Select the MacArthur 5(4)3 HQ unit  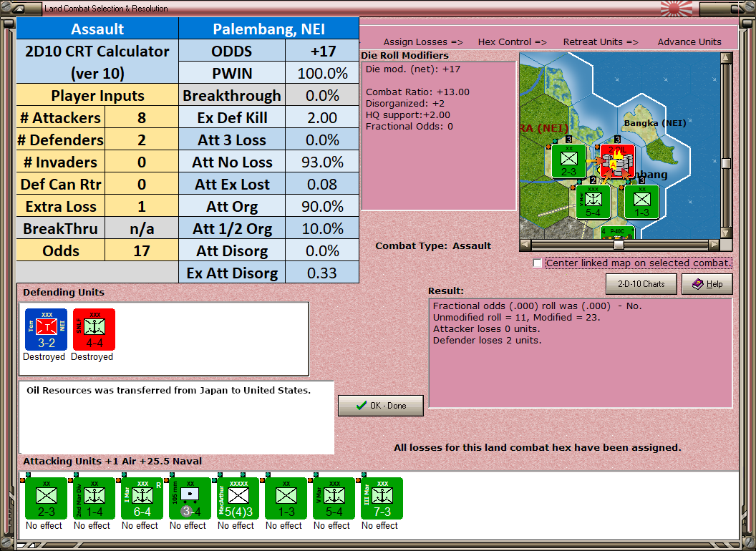coord(238,499)
